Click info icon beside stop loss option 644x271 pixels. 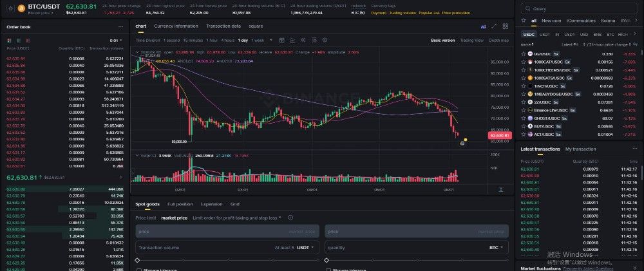(x=290, y=218)
